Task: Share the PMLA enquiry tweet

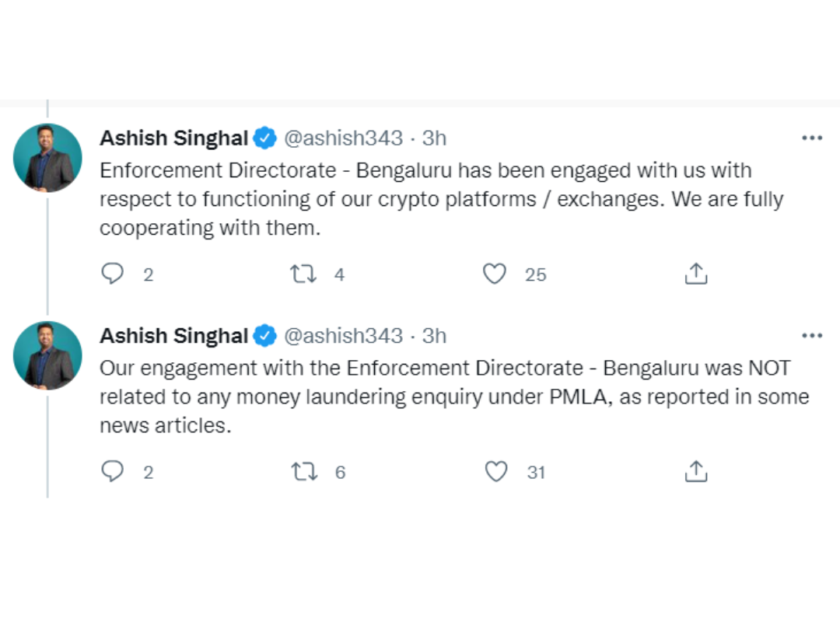Action: click(695, 471)
